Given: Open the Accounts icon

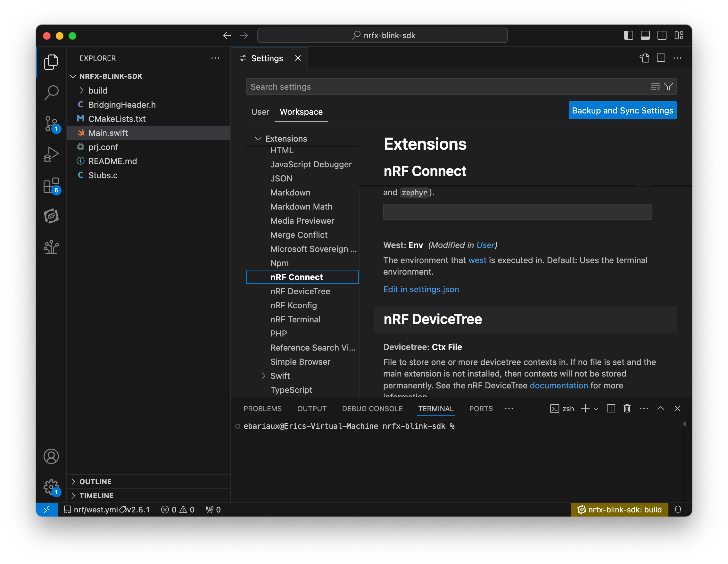Looking at the screenshot, I should [x=51, y=456].
